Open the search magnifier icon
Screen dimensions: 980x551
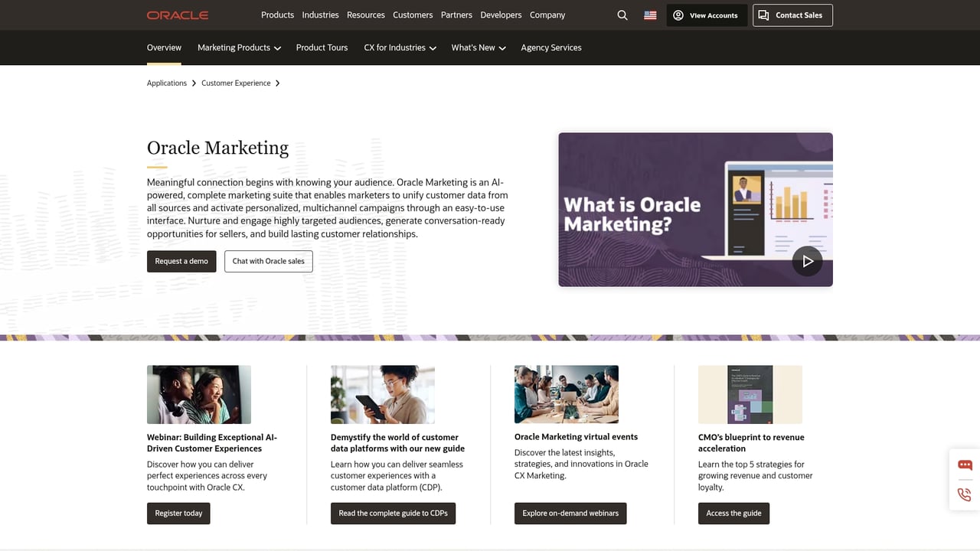tap(622, 15)
